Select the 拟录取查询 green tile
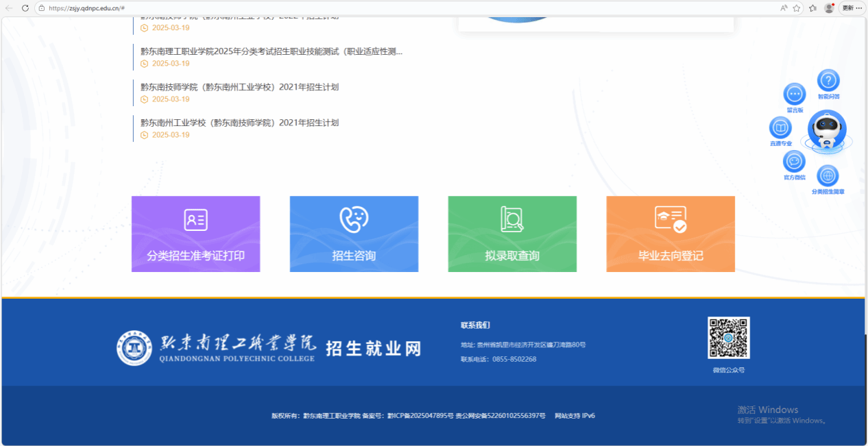Image resolution: width=868 pixels, height=446 pixels. pos(512,234)
